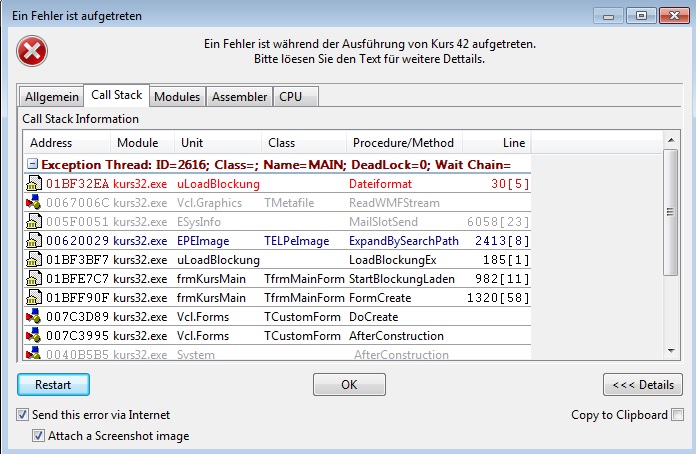Sort by the Procedure/Method column header

click(x=402, y=143)
